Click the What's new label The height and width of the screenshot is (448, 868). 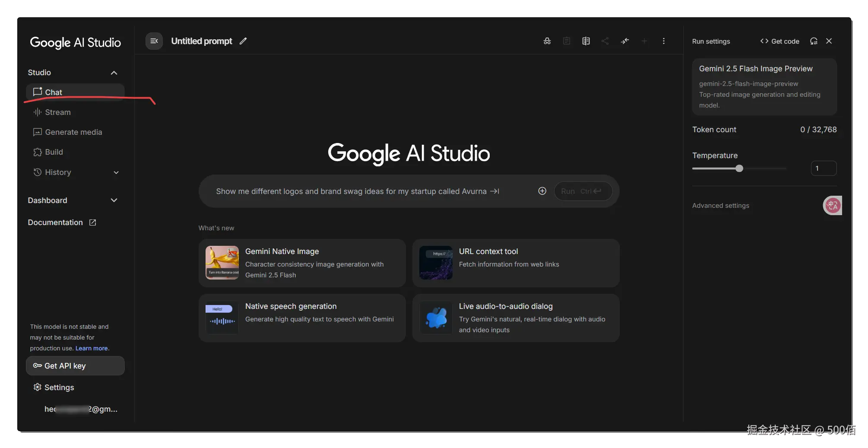click(x=216, y=228)
